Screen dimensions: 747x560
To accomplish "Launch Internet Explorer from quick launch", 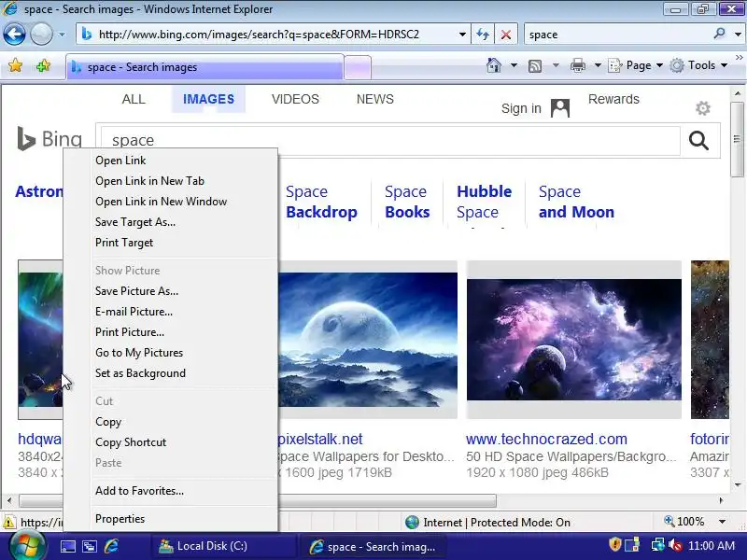I will [111, 546].
